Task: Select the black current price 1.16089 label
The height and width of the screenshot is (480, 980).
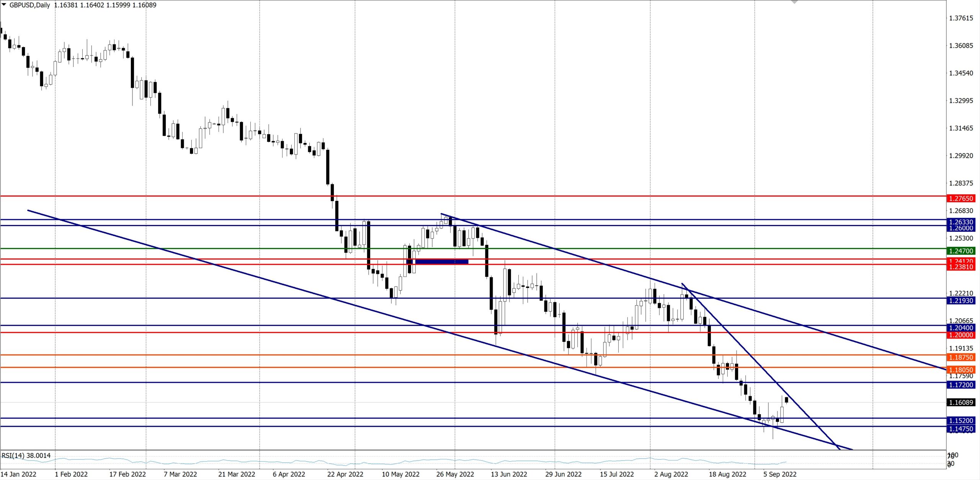Action: [960, 402]
